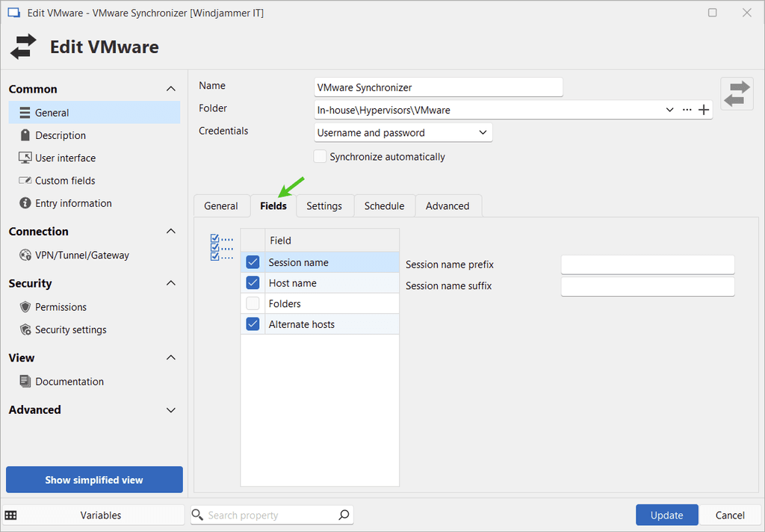The image size is (765, 532).
Task: Click into Session name prefix field
Action: tap(648, 265)
